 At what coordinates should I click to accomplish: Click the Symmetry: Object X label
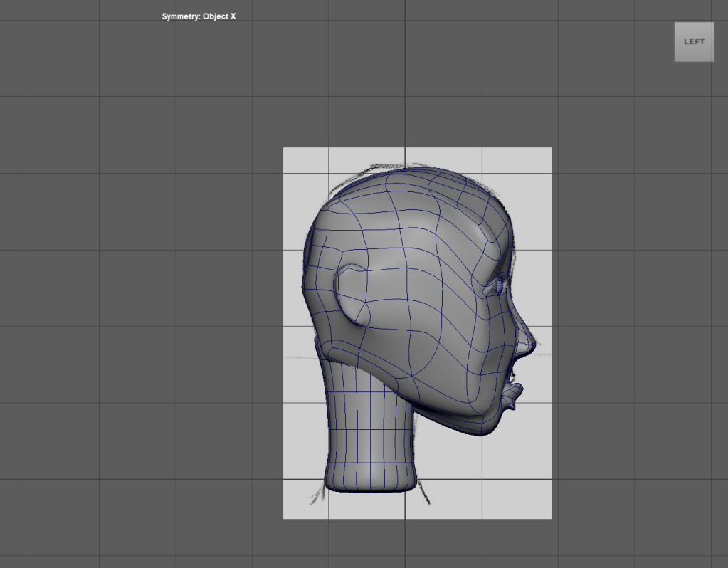(x=199, y=16)
